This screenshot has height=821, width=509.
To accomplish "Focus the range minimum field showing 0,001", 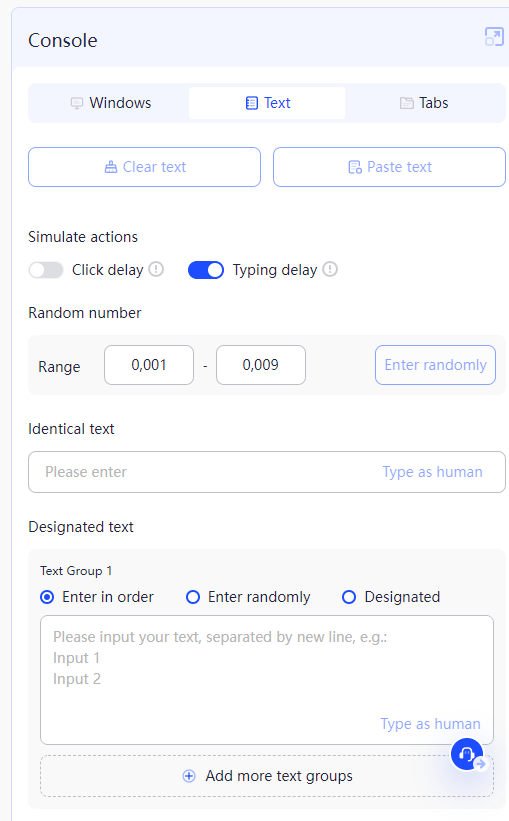I will [149, 365].
